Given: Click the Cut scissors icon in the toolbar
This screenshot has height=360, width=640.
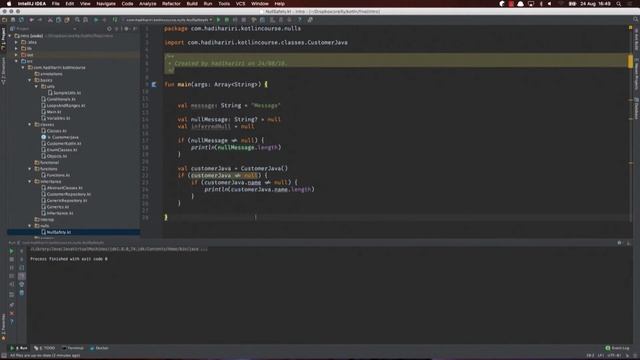Looking at the screenshot, I should point(50,20).
